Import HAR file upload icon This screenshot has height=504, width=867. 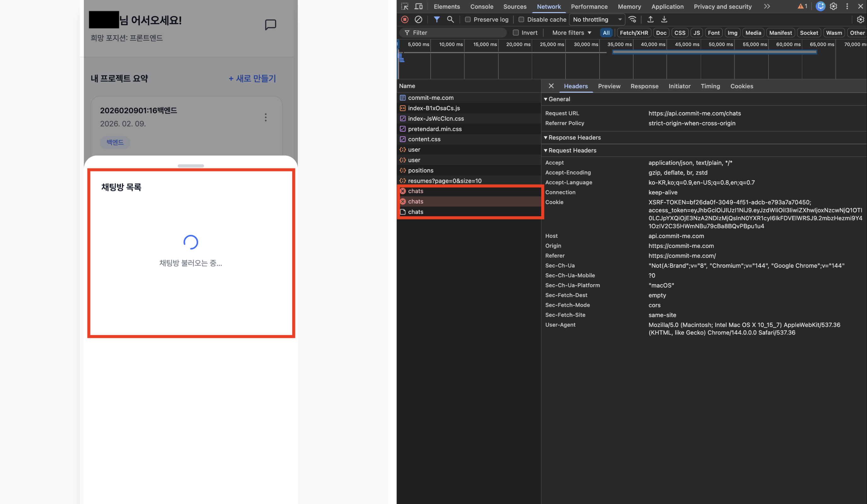(x=650, y=20)
